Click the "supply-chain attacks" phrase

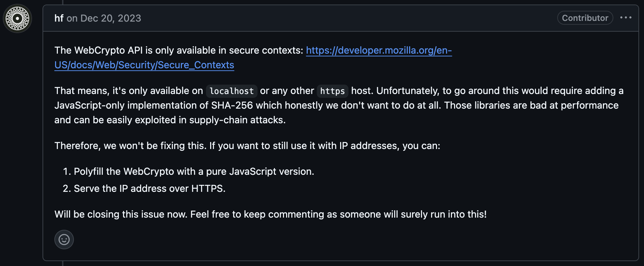(x=237, y=120)
